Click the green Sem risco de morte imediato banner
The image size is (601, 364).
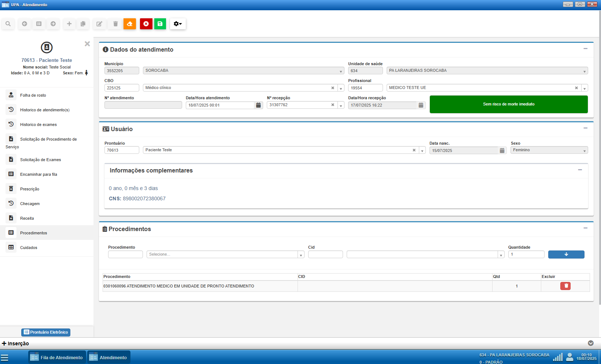(508, 104)
